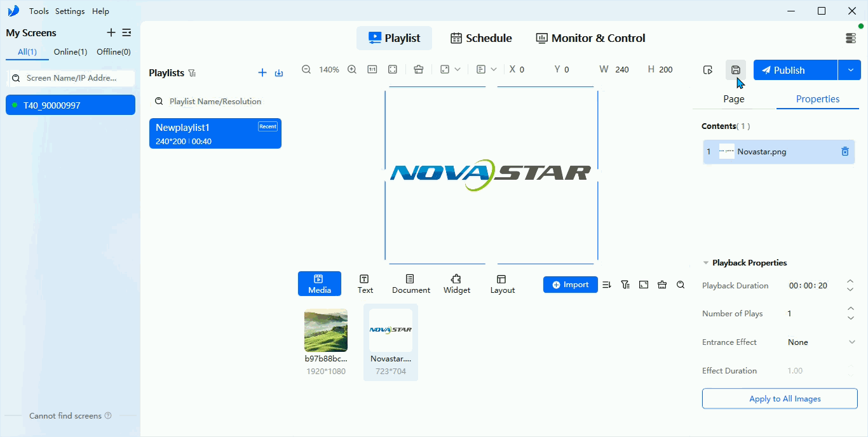Screen dimensions: 868x437
Task: Add a new playlist with plus icon
Action: click(262, 72)
